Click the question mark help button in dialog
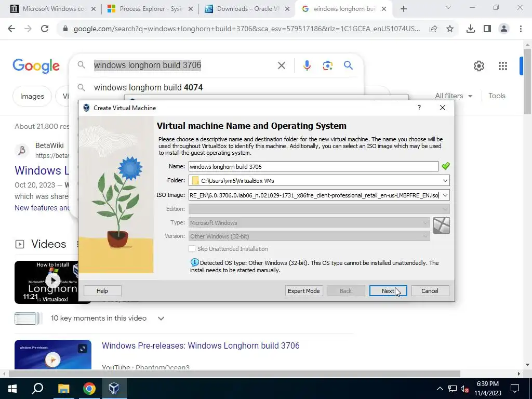 pos(419,108)
